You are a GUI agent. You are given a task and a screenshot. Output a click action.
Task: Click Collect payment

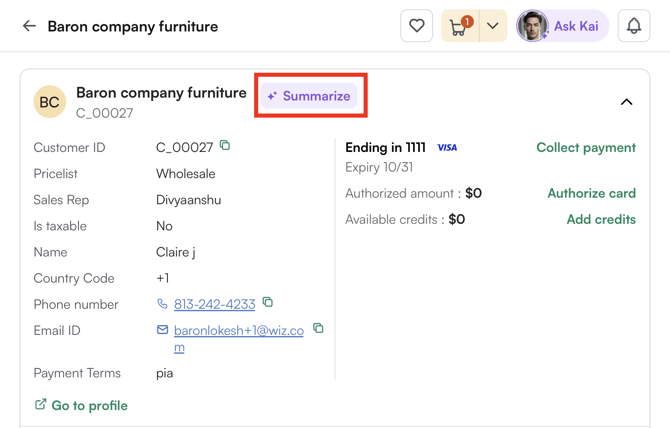coord(585,147)
